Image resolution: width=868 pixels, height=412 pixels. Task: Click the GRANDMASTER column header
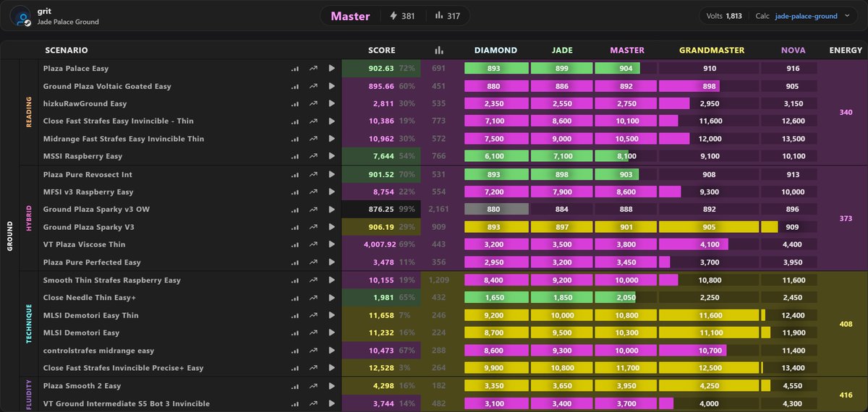coord(712,51)
